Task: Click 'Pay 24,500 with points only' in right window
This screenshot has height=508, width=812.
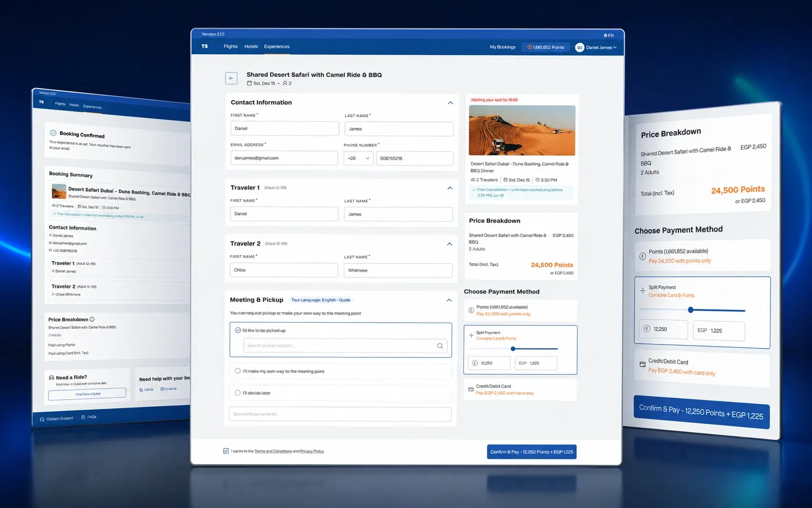Action: point(680,261)
